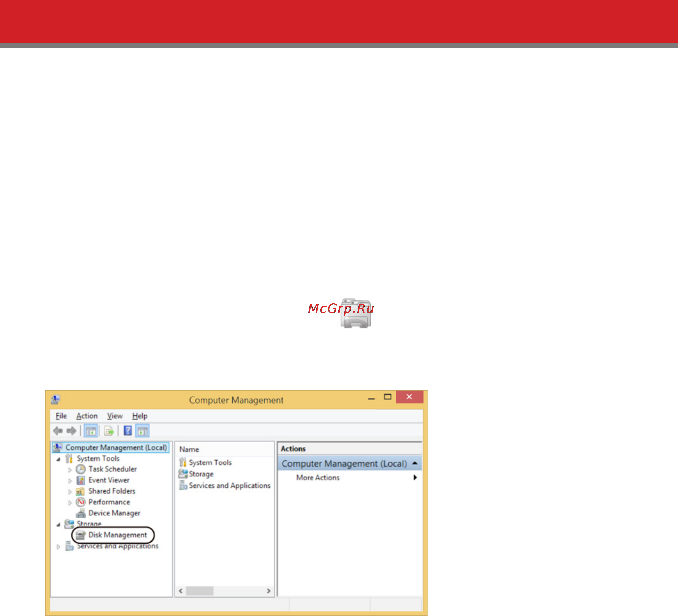Screen dimensions: 678x616
Task: Click the horizontal scrollbar thumb
Action: coord(200,591)
